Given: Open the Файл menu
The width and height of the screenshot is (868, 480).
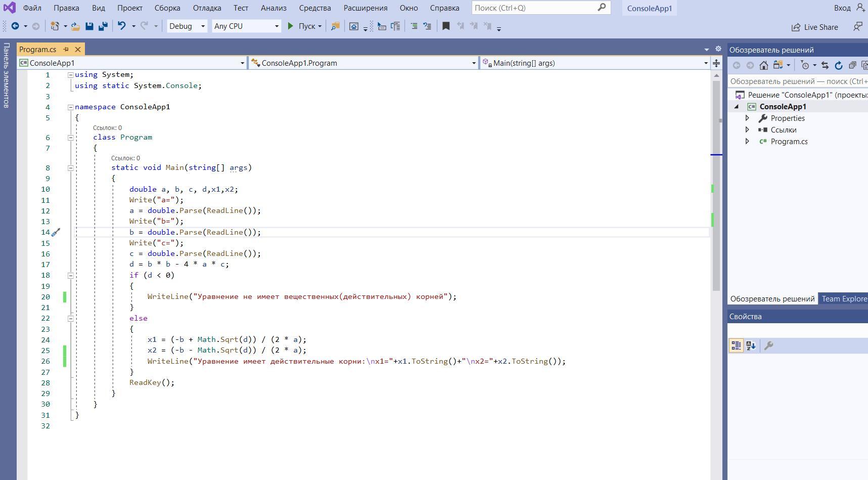Looking at the screenshot, I should pos(32,8).
